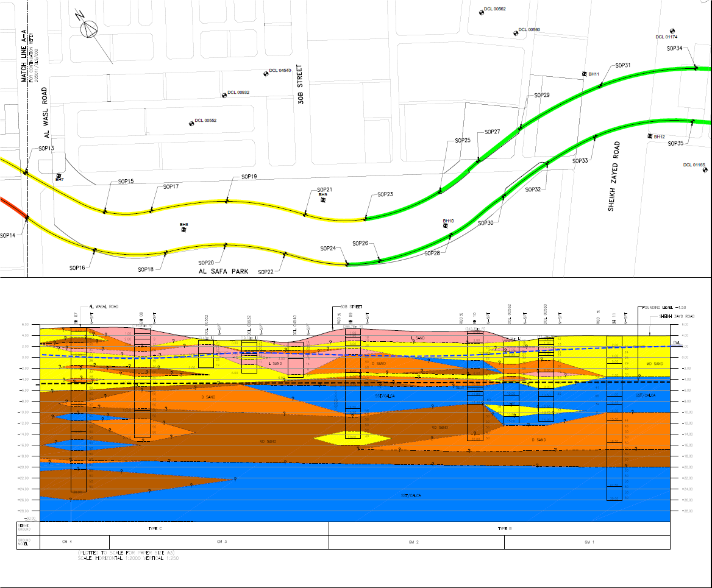The image size is (712, 588).
Task: Select the 30B STREET label on plan
Action: point(301,85)
